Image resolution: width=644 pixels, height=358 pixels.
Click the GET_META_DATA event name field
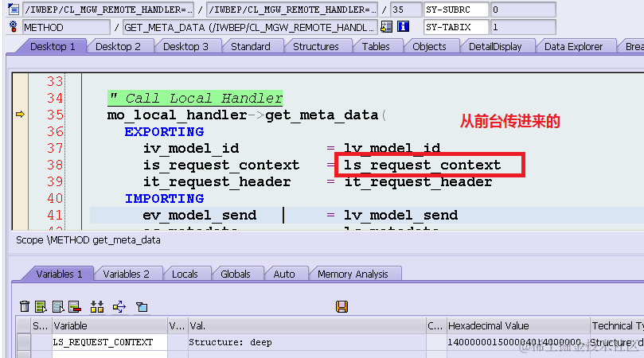tap(250, 28)
